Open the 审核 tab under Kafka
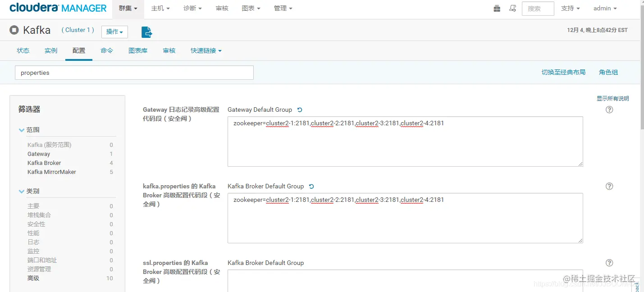The height and width of the screenshot is (292, 644). tap(169, 51)
